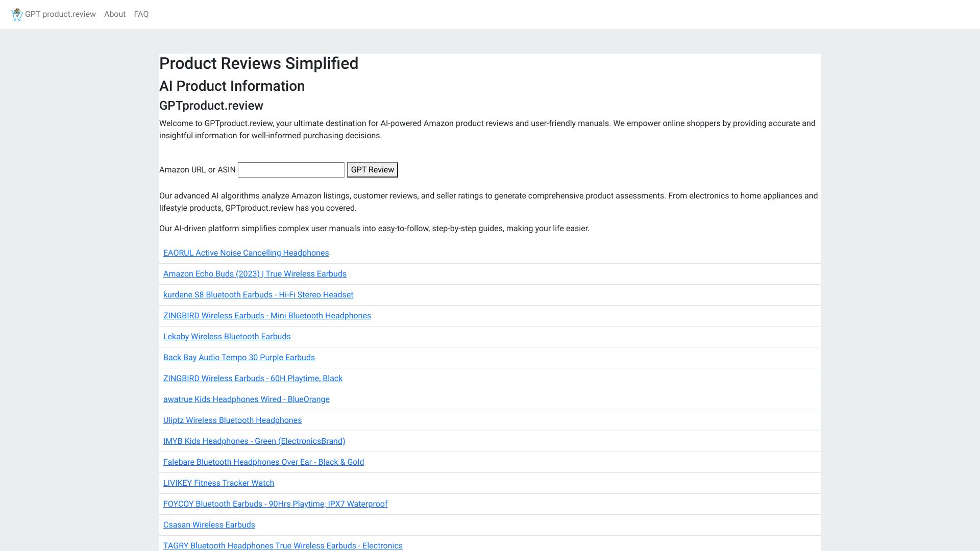Open awatrue Kids Headphones Wired link
Viewport: 980px width, 551px height.
(246, 399)
